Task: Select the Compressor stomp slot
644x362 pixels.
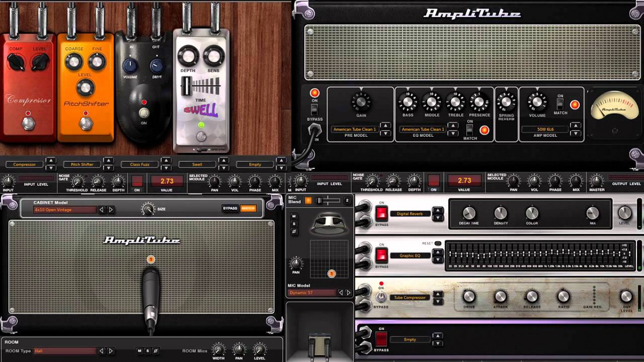Action: click(x=25, y=165)
